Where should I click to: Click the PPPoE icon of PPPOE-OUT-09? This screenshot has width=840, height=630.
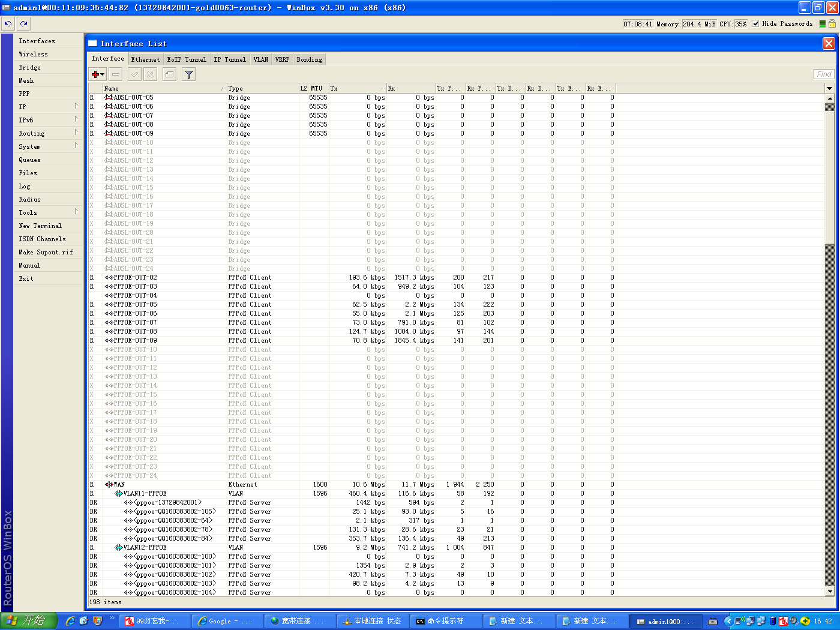(x=109, y=340)
